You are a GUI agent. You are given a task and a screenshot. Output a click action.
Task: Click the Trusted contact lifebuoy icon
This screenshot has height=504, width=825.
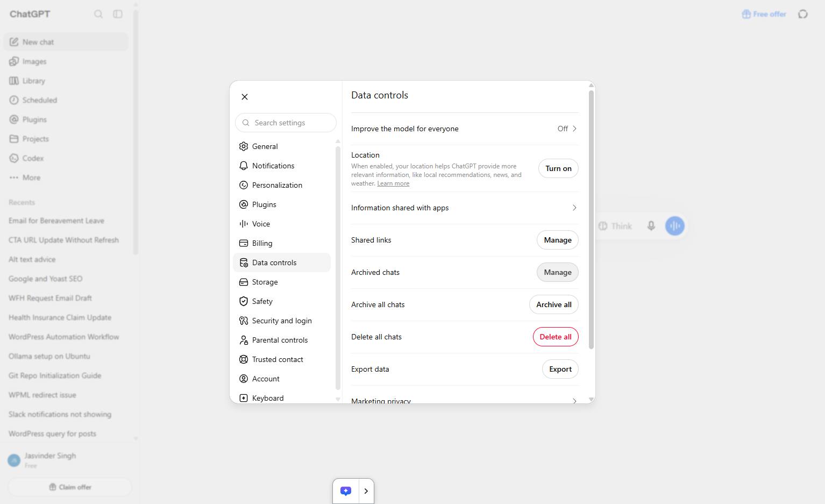point(244,359)
